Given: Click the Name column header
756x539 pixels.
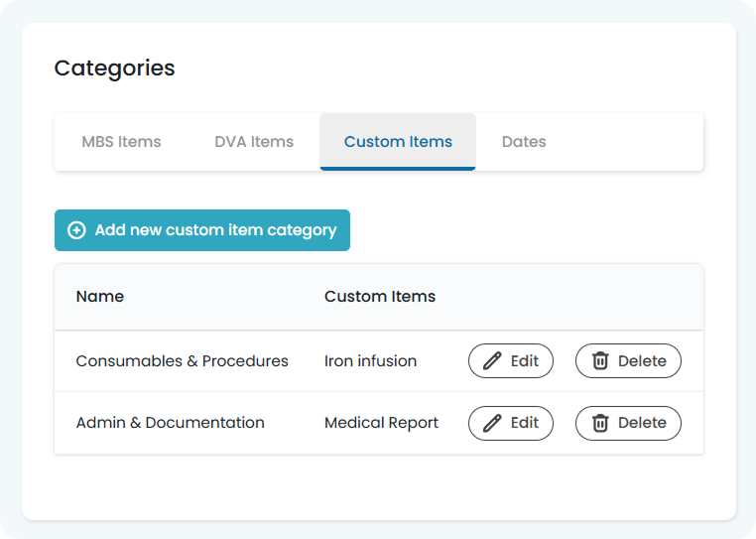Looking at the screenshot, I should coord(100,296).
